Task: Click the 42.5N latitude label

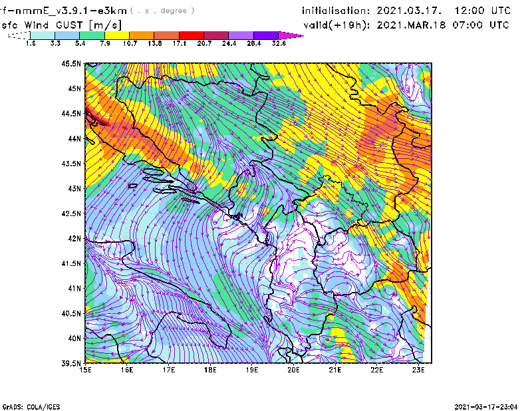Action: (x=71, y=213)
